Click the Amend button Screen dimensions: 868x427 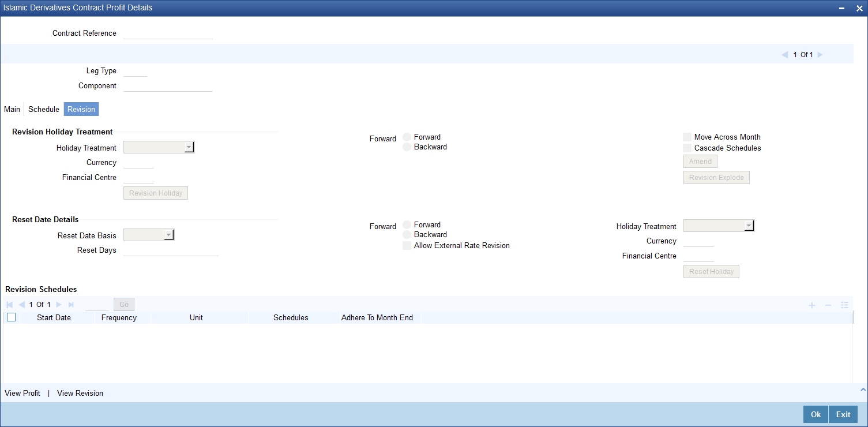(700, 162)
